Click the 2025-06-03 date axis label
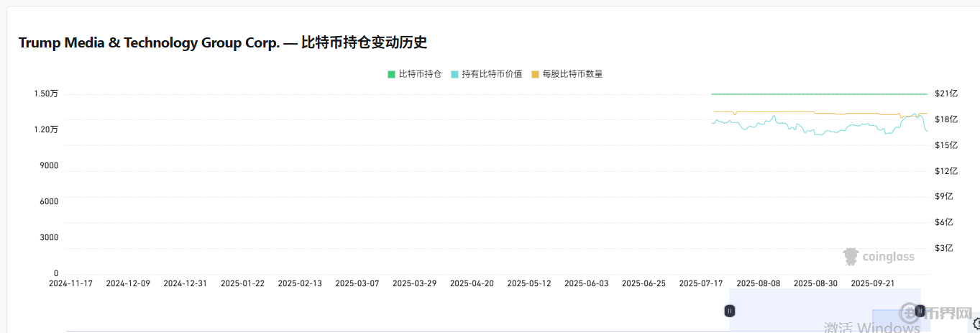Viewport: 980px width, 333px height. click(x=586, y=283)
